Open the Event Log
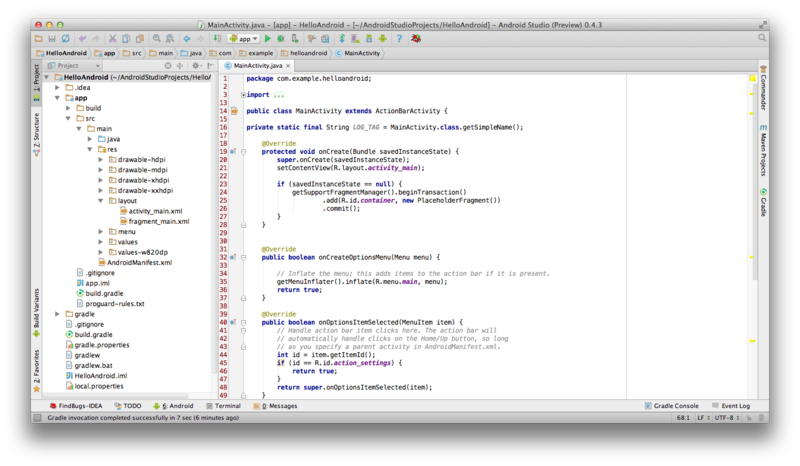Image resolution: width=800 pixels, height=466 pixels. pos(731,406)
